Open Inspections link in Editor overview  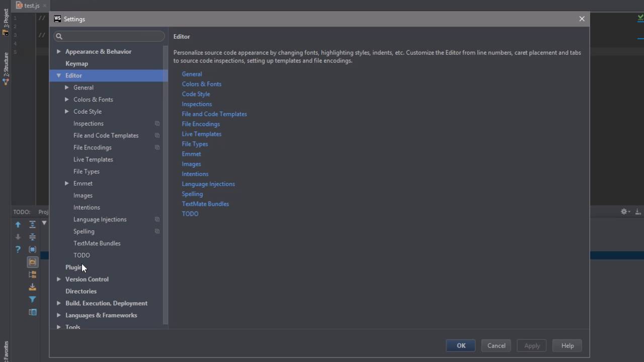point(197,104)
